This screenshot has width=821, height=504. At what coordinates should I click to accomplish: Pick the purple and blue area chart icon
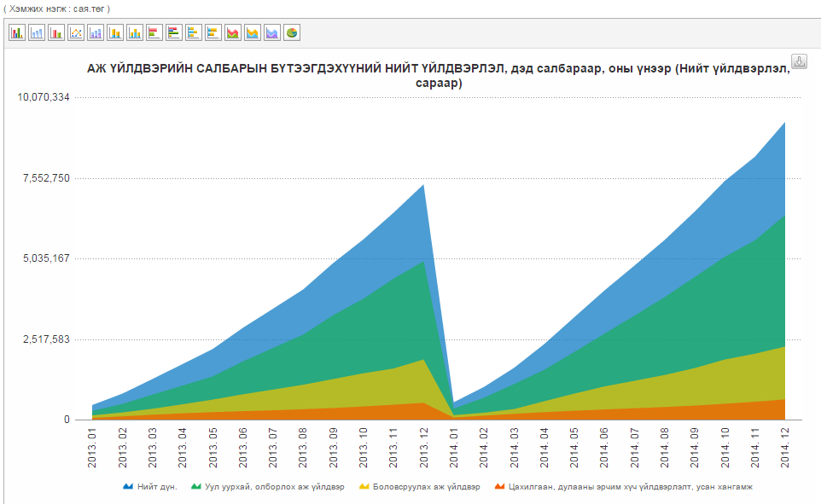coord(272,32)
